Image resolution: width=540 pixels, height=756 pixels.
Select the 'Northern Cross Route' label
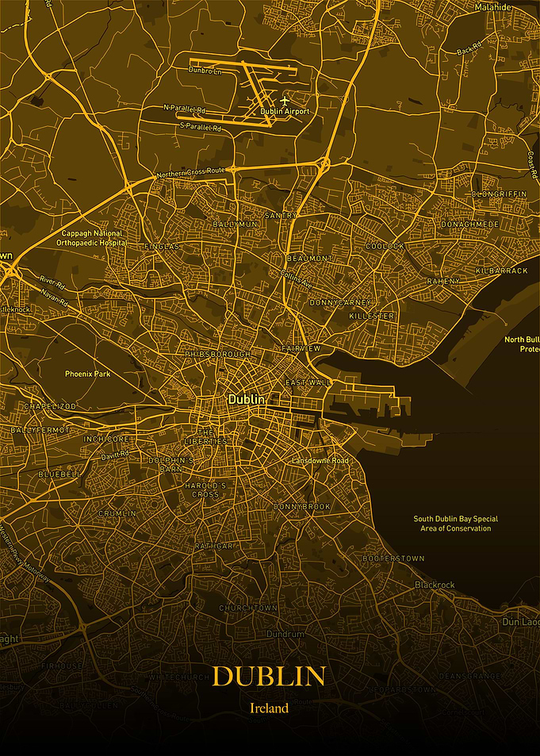191,173
